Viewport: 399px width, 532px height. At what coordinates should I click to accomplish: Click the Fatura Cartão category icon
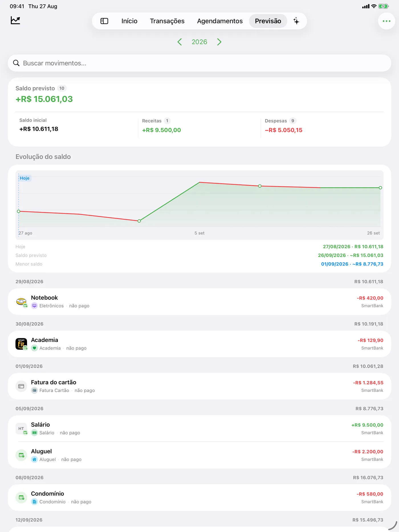pyautogui.click(x=34, y=390)
